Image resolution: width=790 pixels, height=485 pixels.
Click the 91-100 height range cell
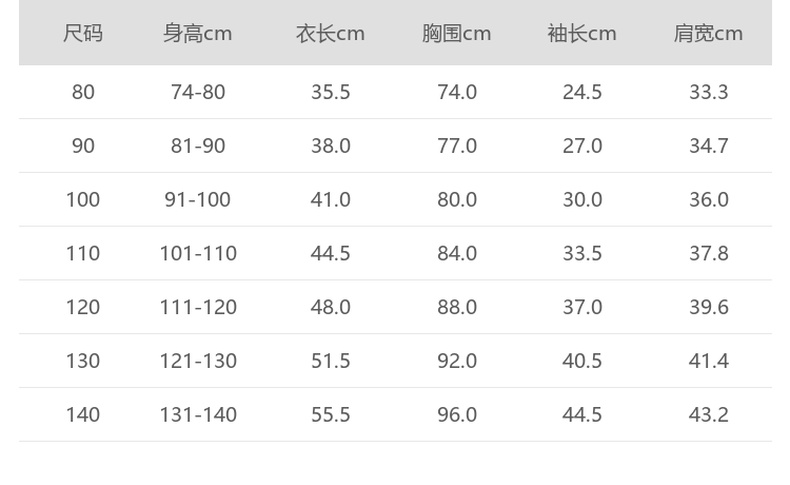point(198,200)
